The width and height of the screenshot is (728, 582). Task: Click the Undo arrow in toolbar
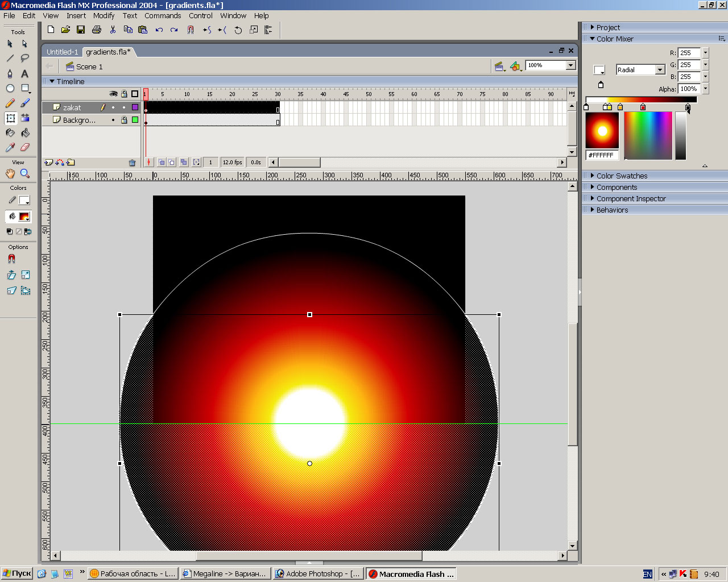point(159,30)
